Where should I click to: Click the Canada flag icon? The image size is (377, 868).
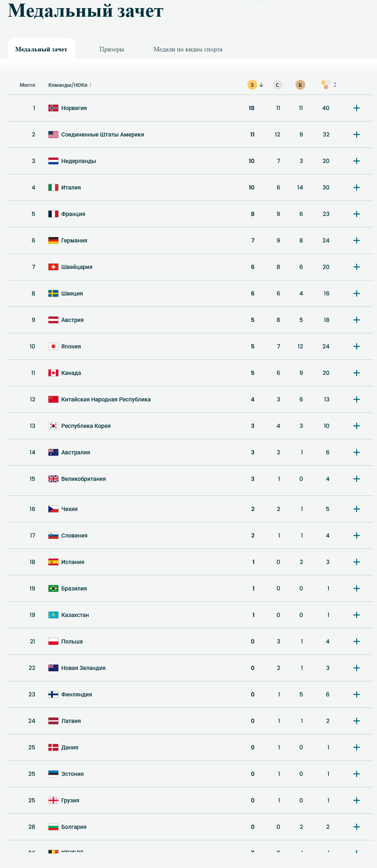(53, 373)
